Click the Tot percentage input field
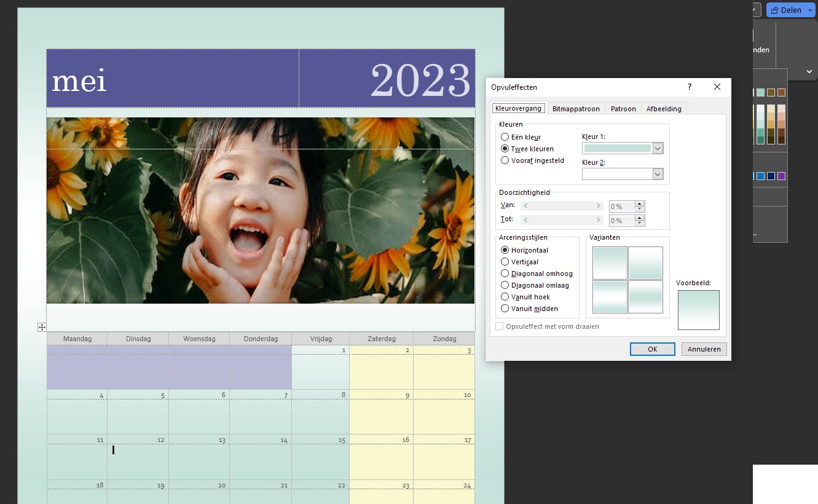 [x=622, y=220]
